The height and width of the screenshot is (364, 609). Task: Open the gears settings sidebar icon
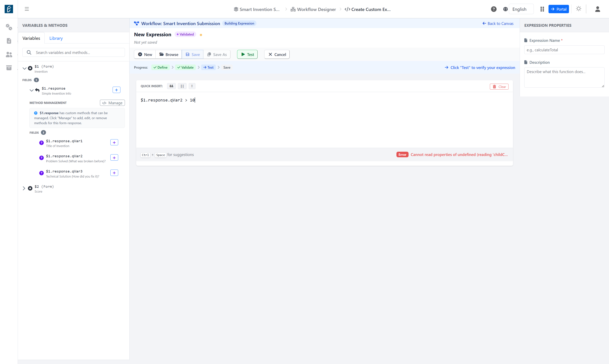(9, 27)
